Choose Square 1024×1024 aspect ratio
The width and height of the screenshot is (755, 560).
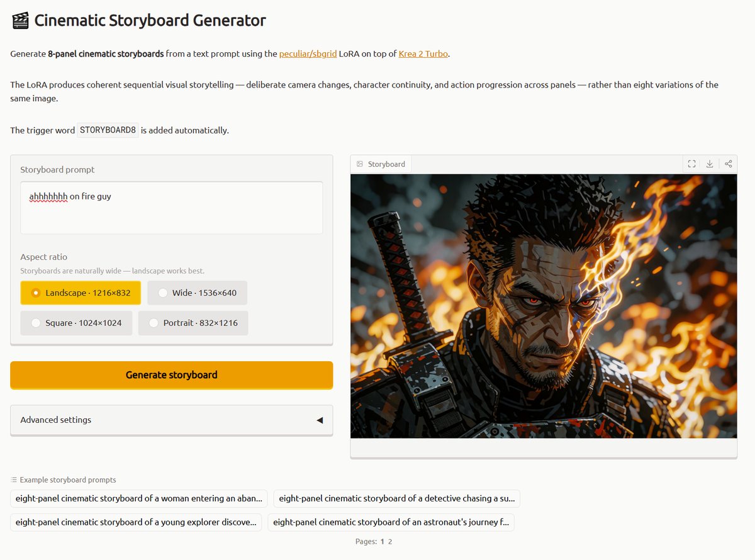coord(76,323)
